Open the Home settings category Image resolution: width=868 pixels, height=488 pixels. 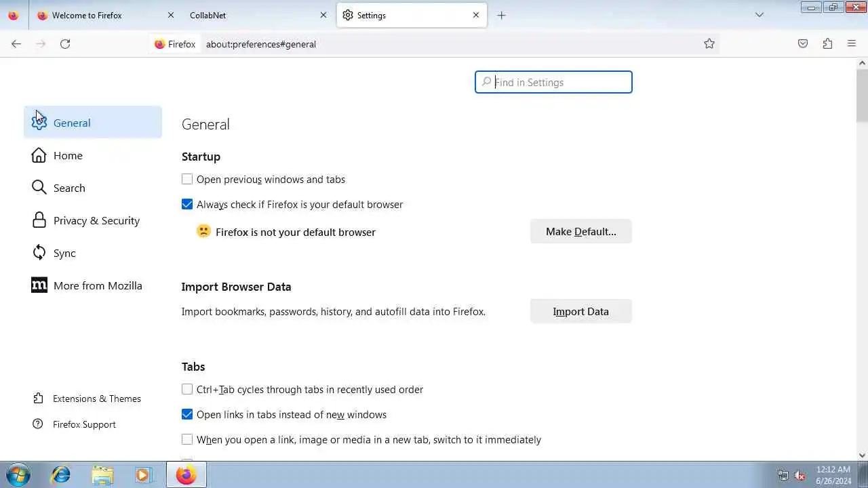tap(93, 155)
